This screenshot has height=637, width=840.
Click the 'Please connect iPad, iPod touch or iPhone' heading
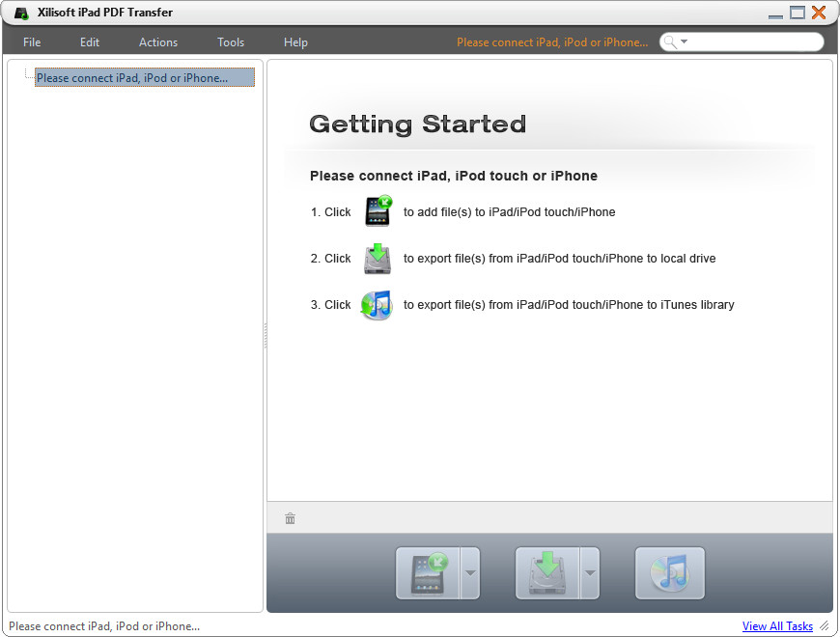coord(454,176)
